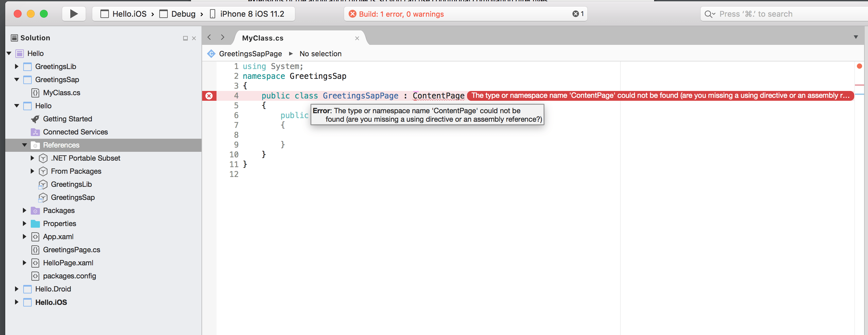Screen dimensions: 868x335
Task: Click the Connected Services icon
Action: tap(35, 132)
